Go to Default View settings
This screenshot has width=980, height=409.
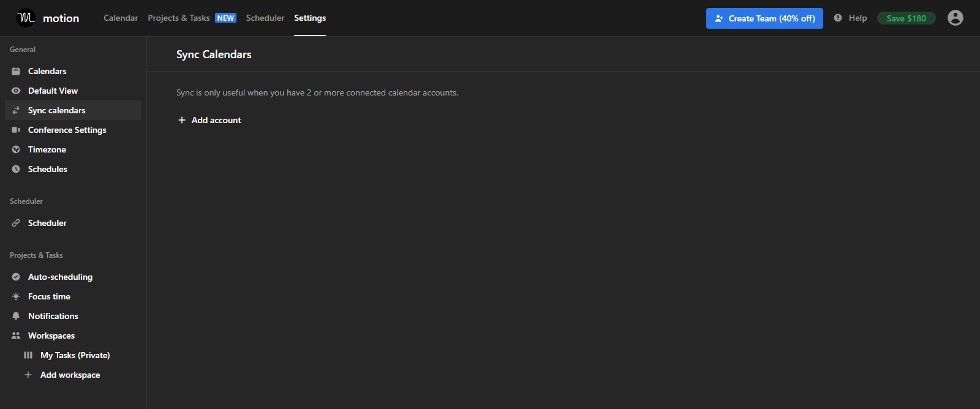(73, 91)
